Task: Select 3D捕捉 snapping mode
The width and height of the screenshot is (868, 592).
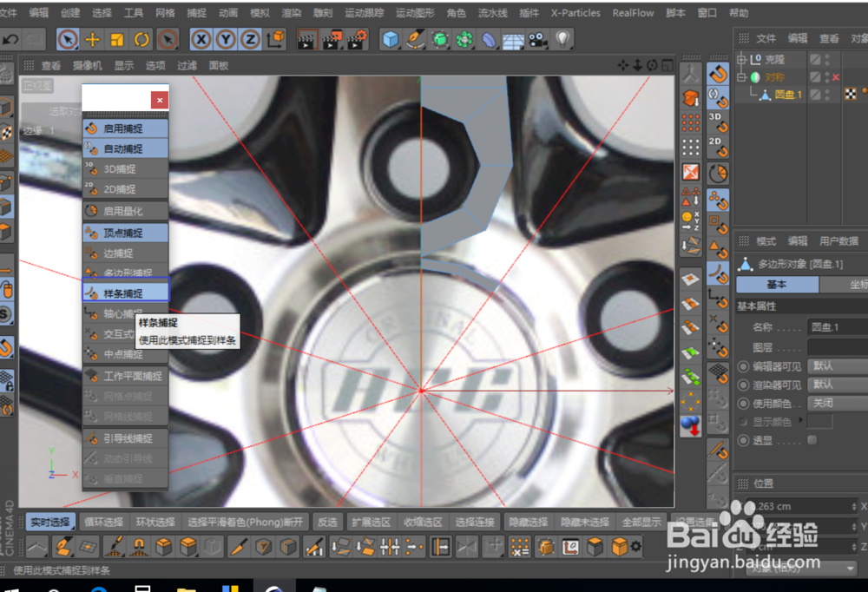Action: [x=126, y=169]
